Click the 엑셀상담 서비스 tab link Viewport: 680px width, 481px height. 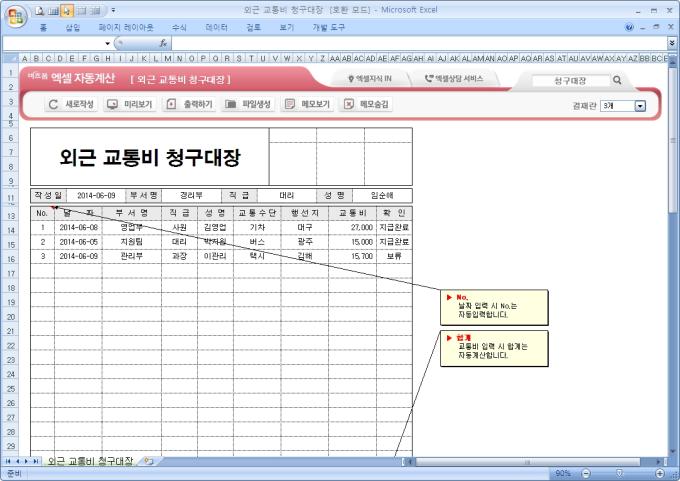tap(454, 79)
